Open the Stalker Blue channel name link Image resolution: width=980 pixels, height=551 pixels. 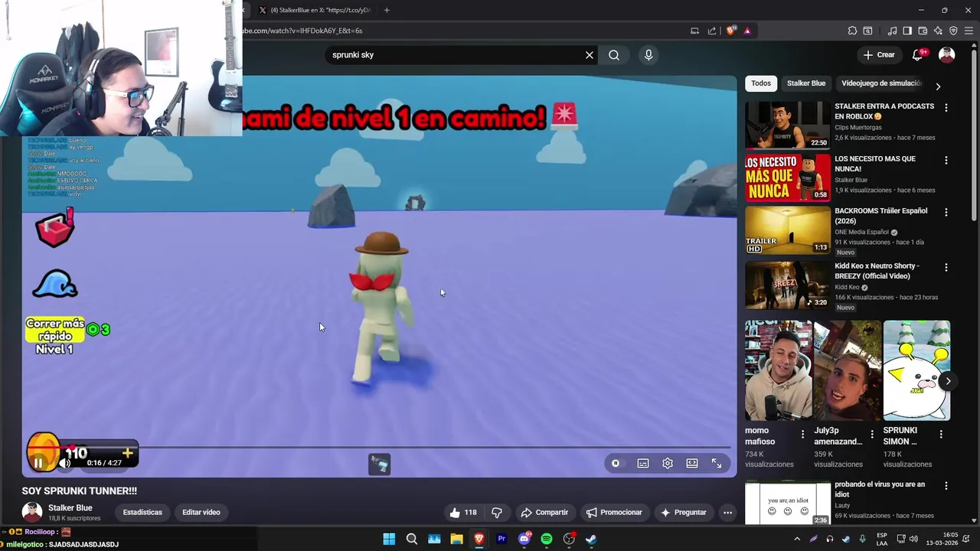coord(70,507)
